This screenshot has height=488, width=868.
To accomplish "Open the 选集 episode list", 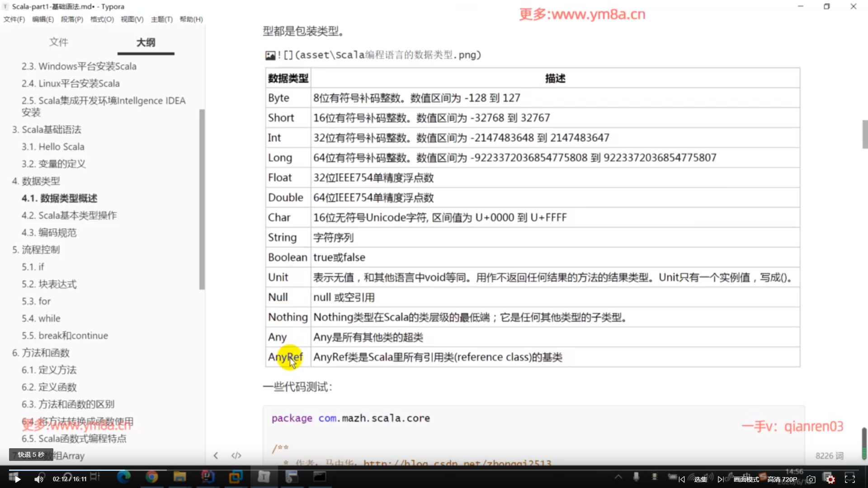I will point(700,479).
